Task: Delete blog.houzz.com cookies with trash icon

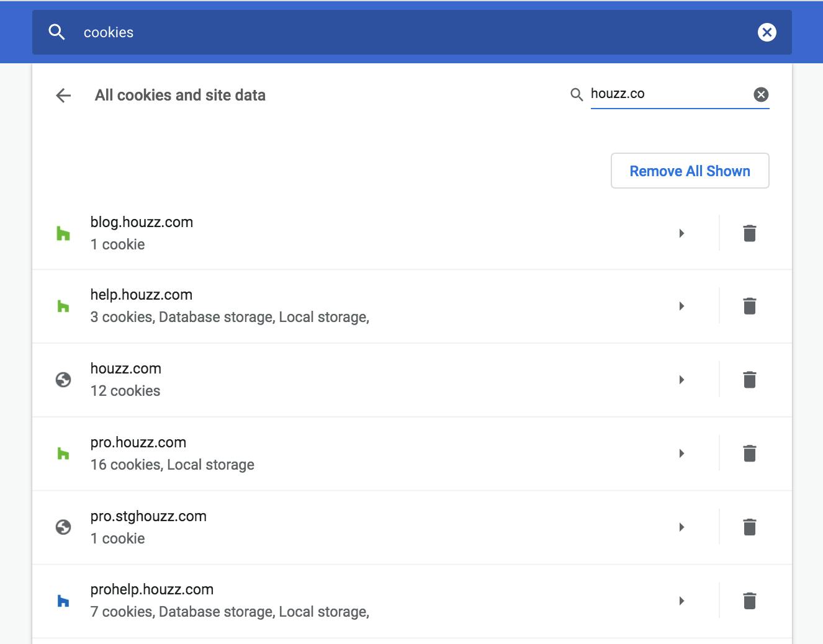Action: pos(749,233)
